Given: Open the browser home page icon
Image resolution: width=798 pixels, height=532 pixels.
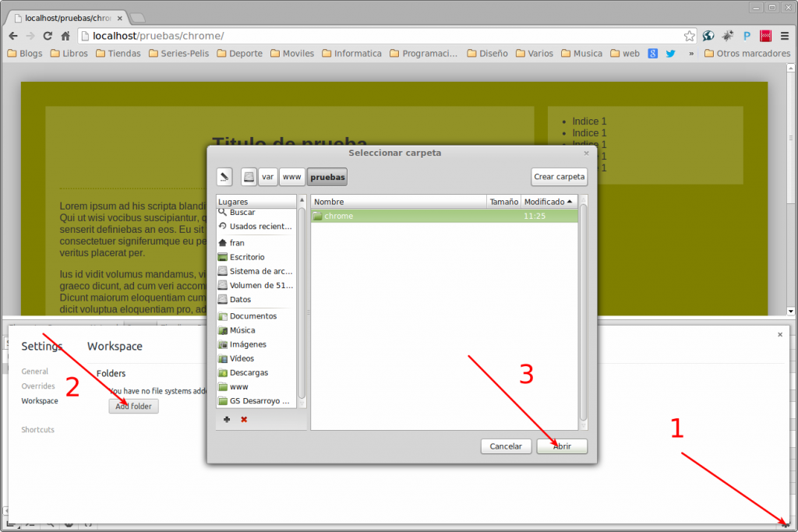Looking at the screenshot, I should pos(65,36).
